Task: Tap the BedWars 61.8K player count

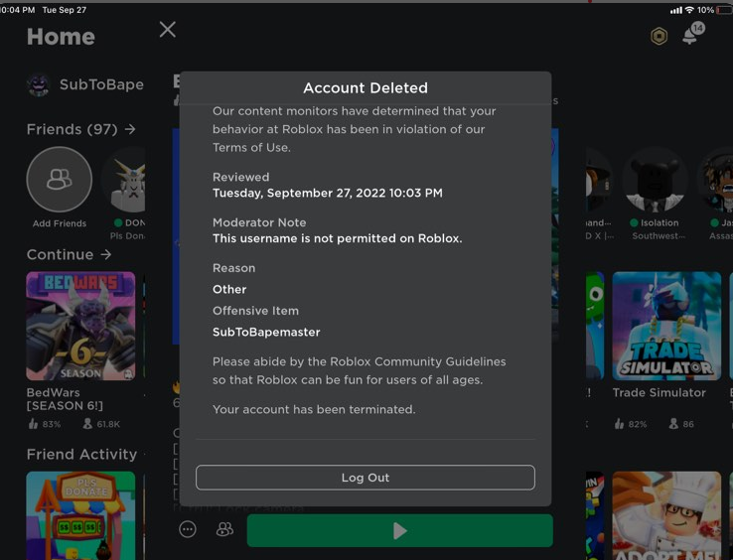Action: click(x=101, y=424)
